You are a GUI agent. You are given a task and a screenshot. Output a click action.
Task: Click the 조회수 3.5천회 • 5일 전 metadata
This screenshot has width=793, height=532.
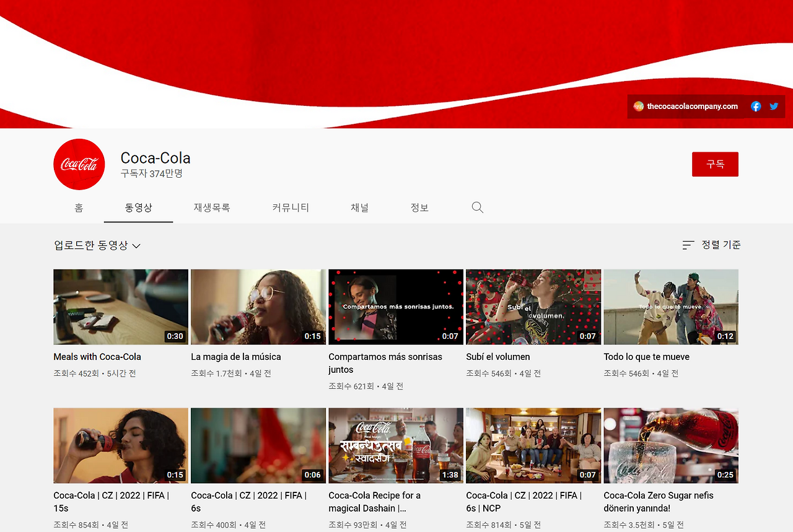click(644, 525)
